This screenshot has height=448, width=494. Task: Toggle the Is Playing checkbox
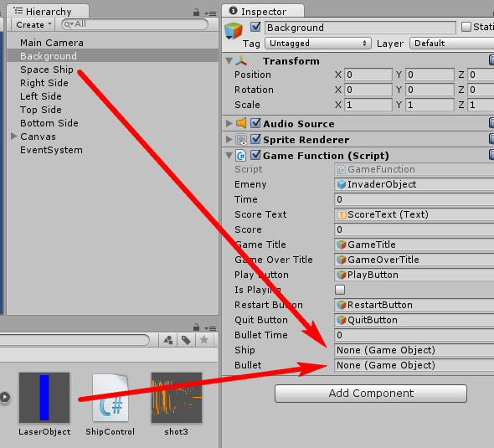[x=340, y=290]
